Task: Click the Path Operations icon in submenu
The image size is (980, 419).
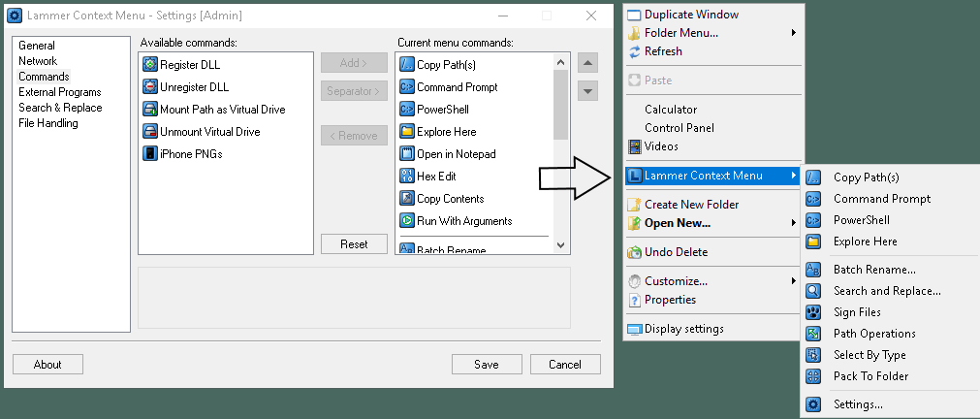Action: point(813,334)
